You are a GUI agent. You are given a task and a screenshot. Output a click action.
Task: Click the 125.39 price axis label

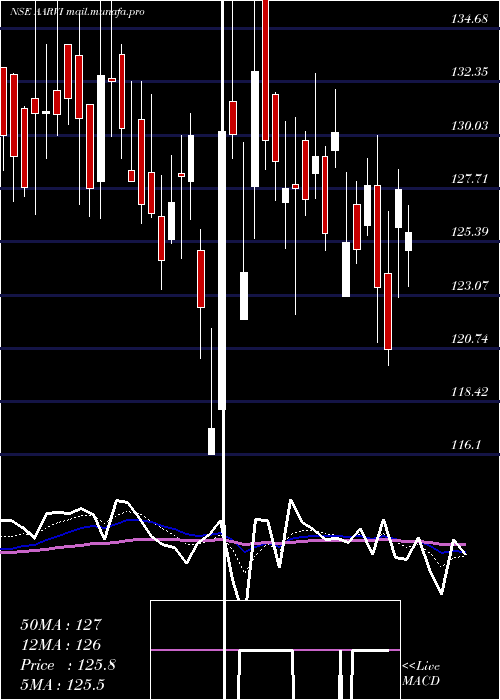tap(470, 232)
